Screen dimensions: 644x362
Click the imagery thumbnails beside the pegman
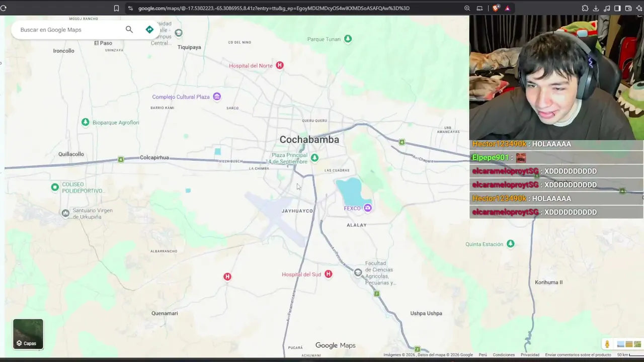click(x=628, y=344)
